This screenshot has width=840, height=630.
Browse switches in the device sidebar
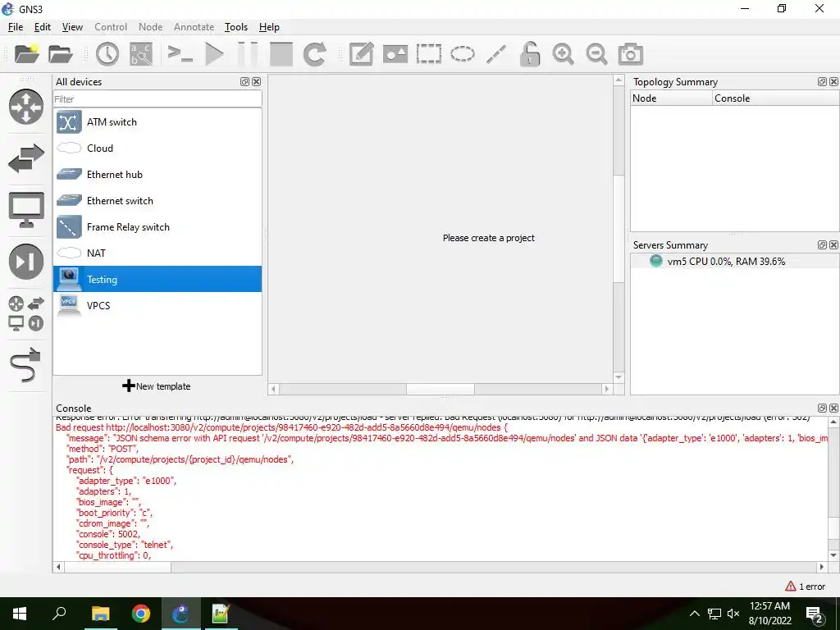click(x=26, y=158)
